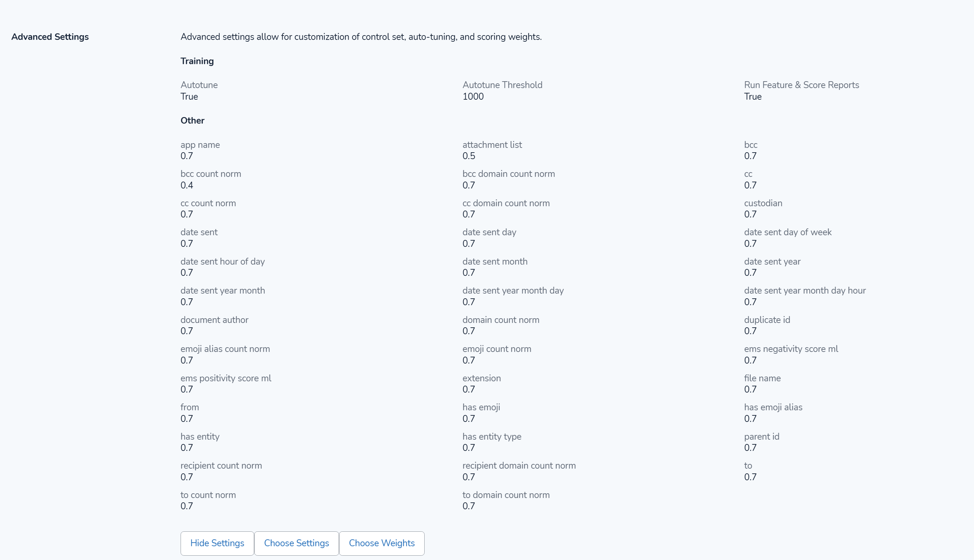Select the date sent day of week label
The height and width of the screenshot is (560, 974).
788,232
